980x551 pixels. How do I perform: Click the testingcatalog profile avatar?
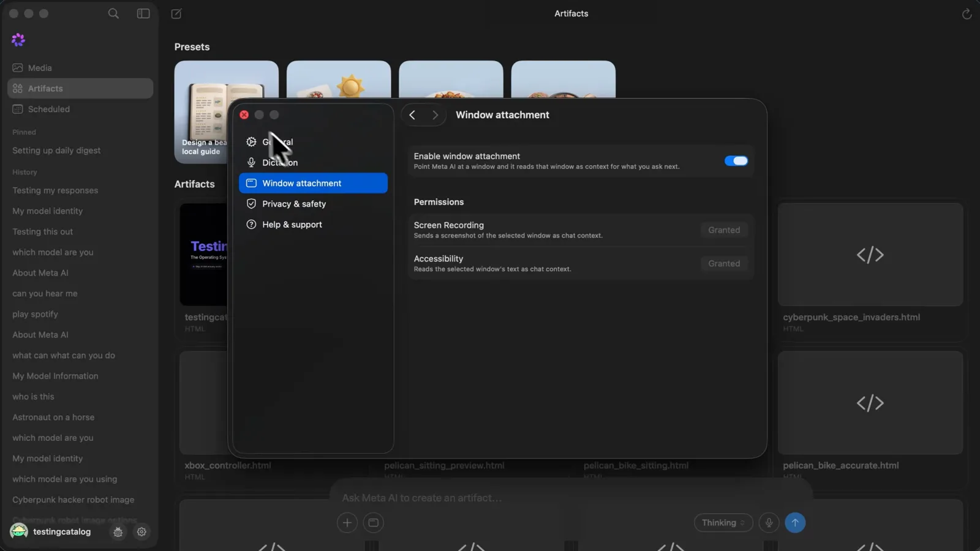pyautogui.click(x=19, y=531)
